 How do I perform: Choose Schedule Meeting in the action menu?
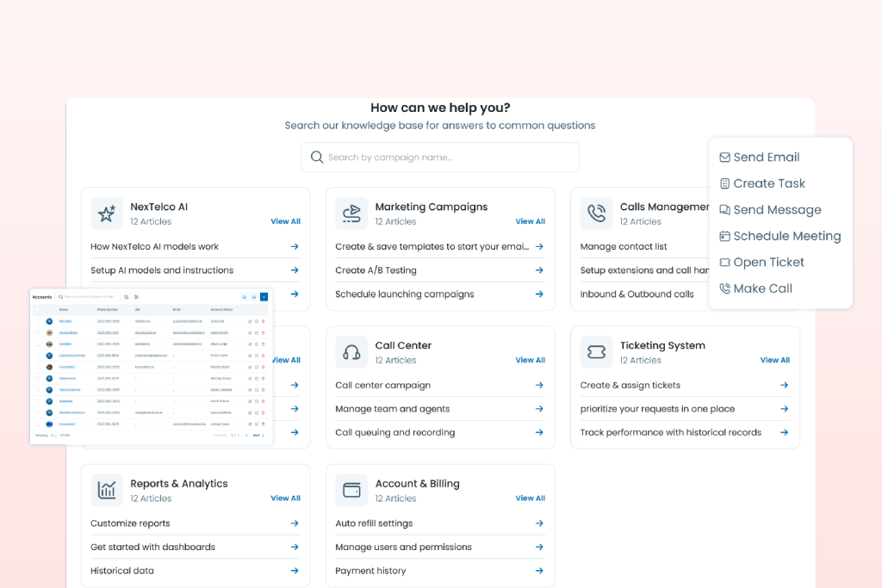tap(786, 236)
